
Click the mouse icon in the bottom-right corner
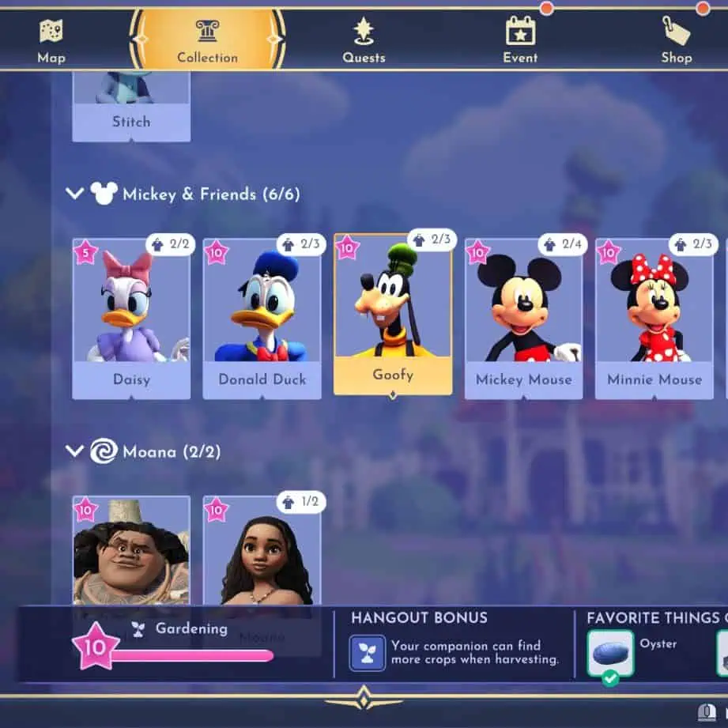pos(706,711)
